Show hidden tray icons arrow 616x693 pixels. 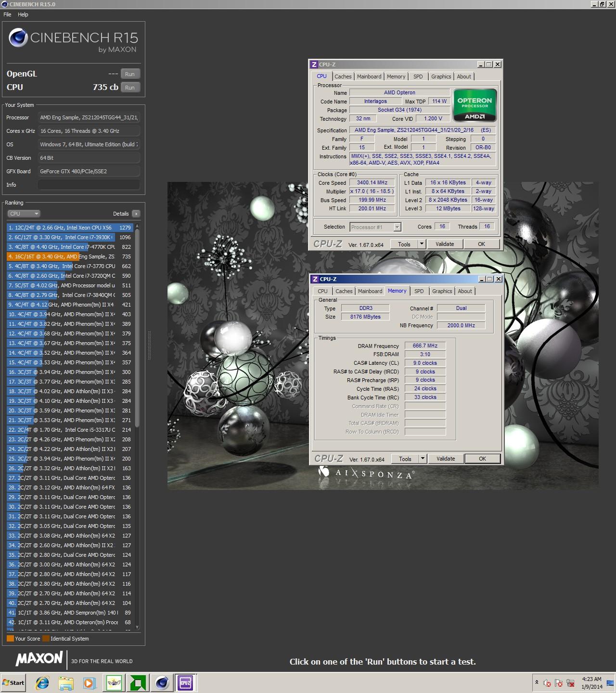tap(536, 682)
